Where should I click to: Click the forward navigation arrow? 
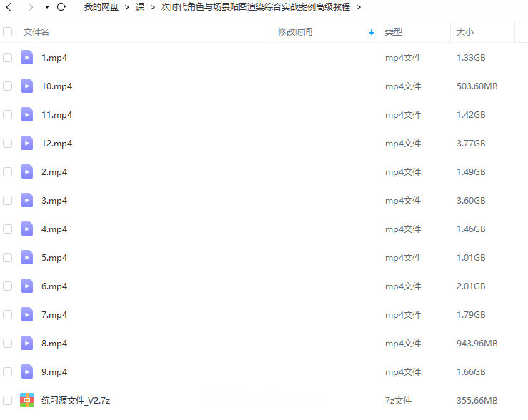(29, 7)
